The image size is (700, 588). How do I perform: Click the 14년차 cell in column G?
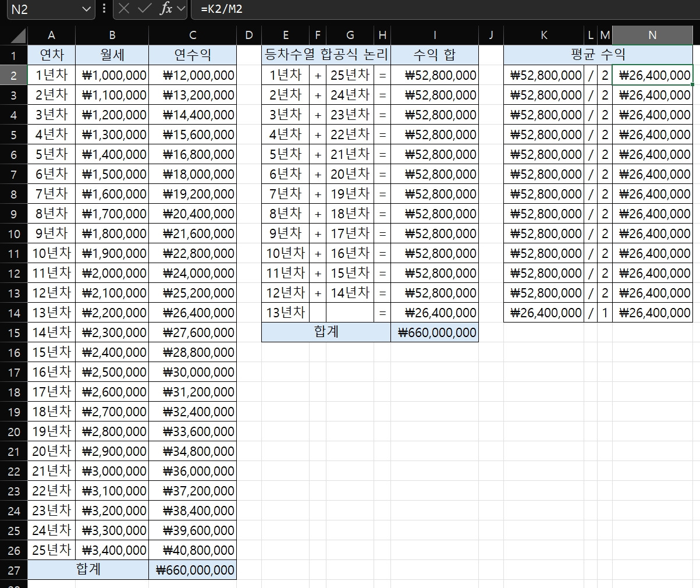click(x=350, y=293)
